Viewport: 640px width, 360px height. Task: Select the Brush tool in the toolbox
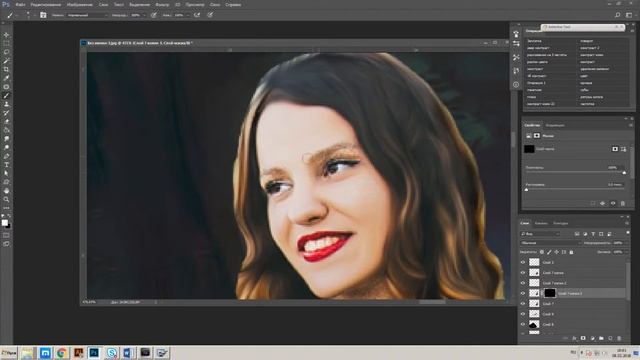6,96
